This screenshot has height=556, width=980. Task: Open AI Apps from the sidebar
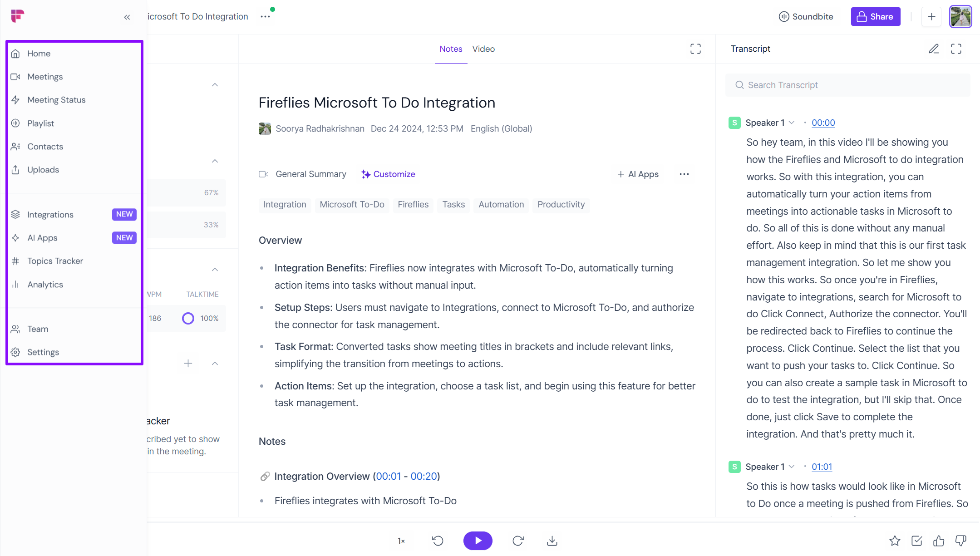[x=74, y=238]
